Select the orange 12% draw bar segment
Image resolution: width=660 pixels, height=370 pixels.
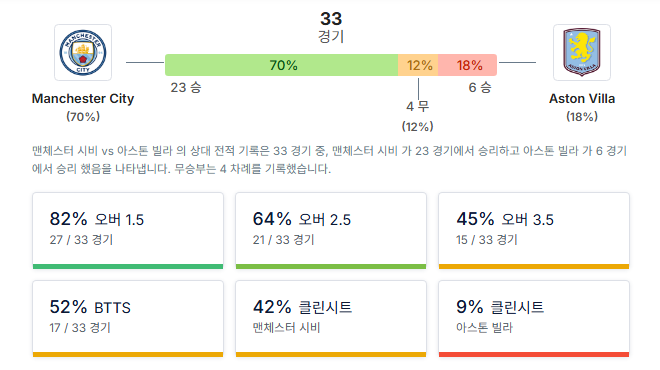pyautogui.click(x=418, y=65)
